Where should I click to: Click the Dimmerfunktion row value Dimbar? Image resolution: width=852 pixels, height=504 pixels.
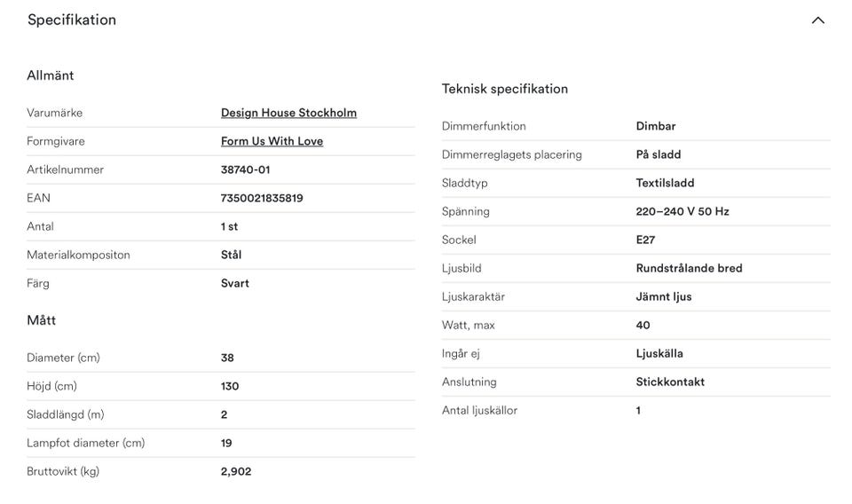click(656, 126)
